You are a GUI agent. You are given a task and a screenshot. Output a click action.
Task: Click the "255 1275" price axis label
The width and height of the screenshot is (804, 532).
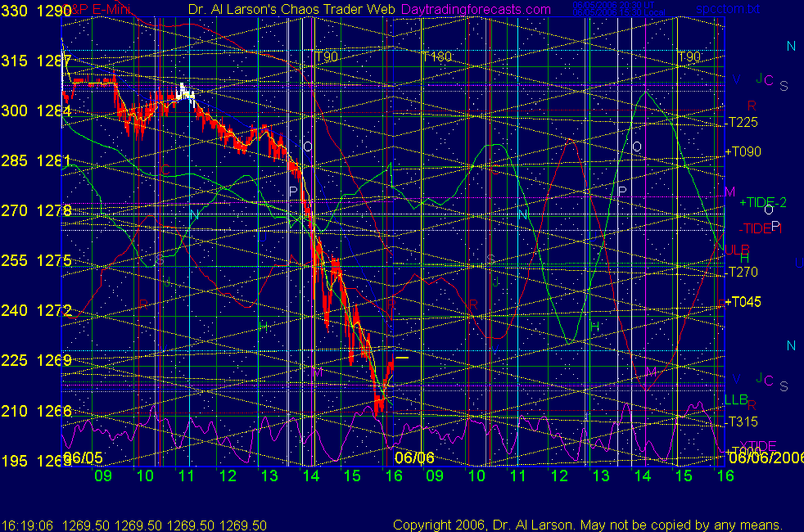[36, 260]
